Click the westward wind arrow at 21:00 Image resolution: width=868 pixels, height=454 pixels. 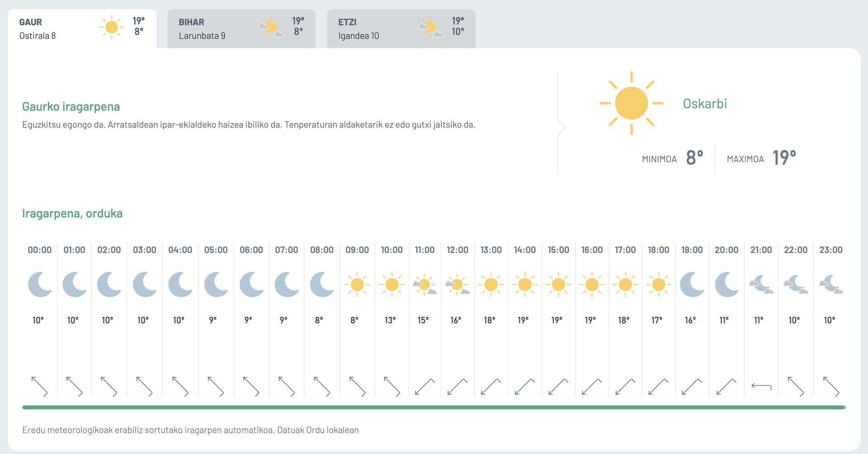pos(761,387)
